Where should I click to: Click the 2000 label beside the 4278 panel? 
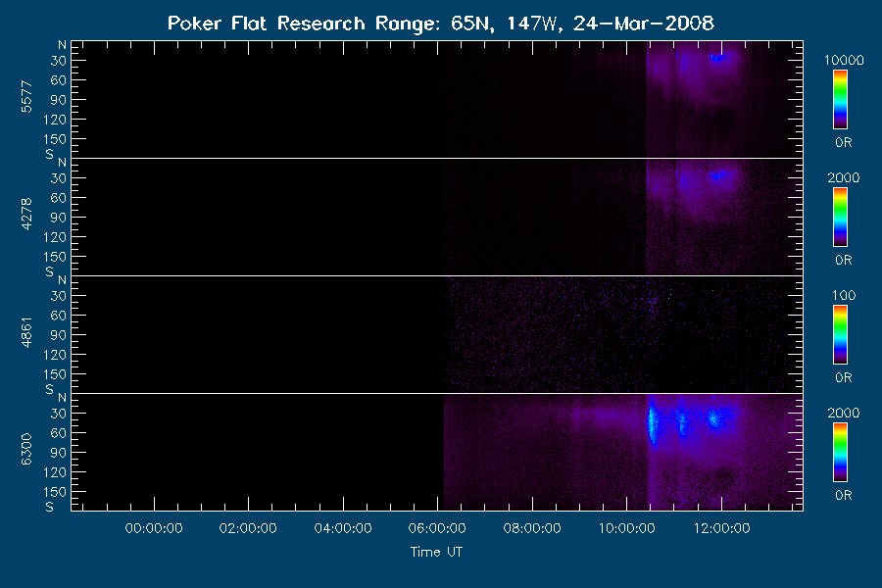pyautogui.click(x=844, y=177)
